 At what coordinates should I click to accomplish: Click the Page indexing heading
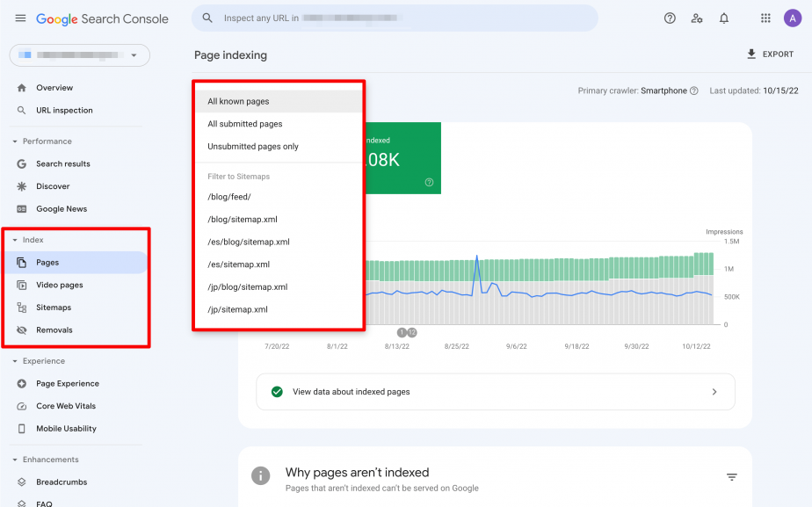point(230,55)
